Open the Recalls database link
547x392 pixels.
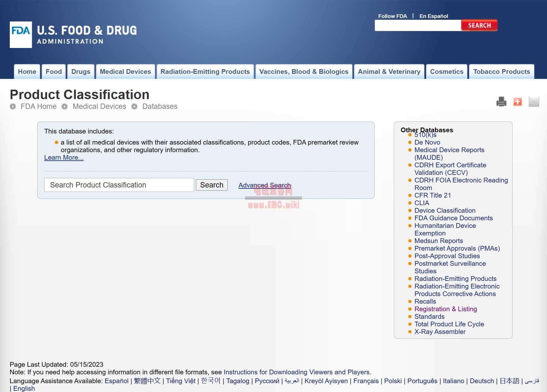425,301
